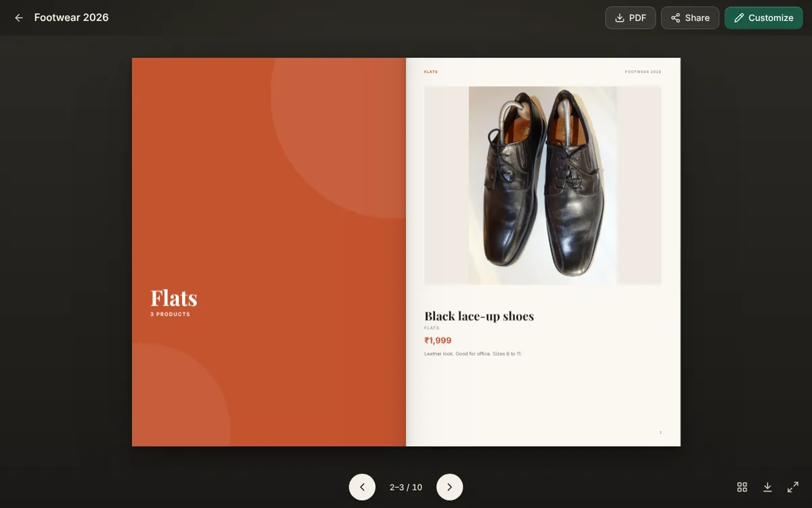This screenshot has height=508, width=812.
Task: Enter fullscreen with the expand icon
Action: point(793,487)
